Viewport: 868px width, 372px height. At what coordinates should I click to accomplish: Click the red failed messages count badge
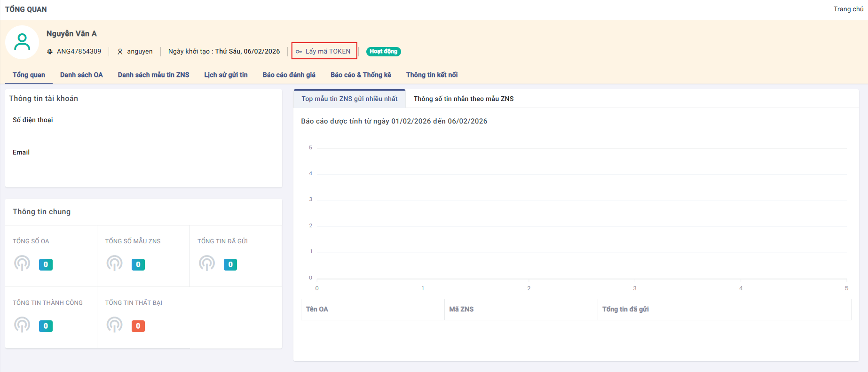pos(138,326)
